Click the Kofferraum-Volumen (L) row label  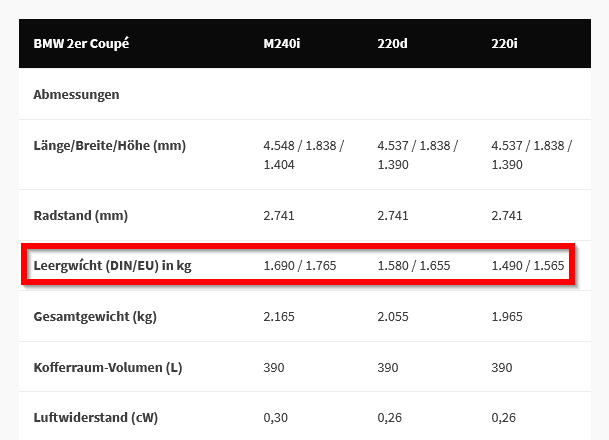108,368
